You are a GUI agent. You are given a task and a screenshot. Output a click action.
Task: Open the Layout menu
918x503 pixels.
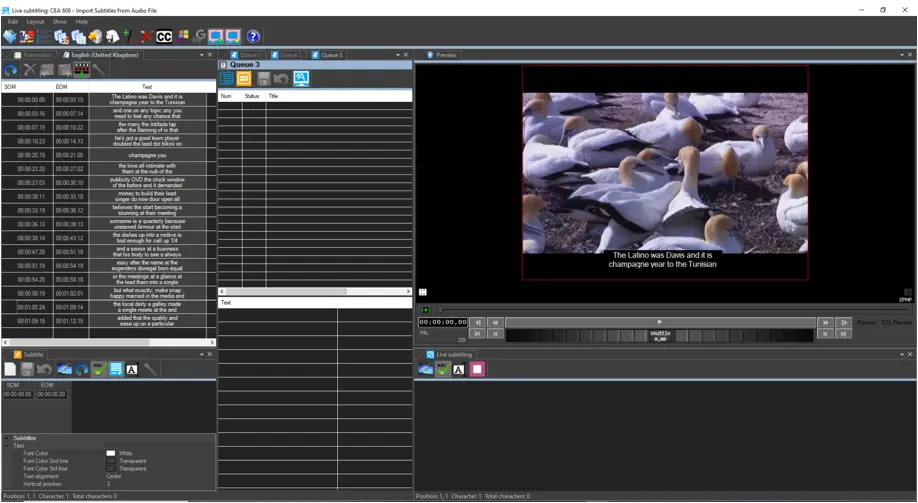pyautogui.click(x=35, y=21)
